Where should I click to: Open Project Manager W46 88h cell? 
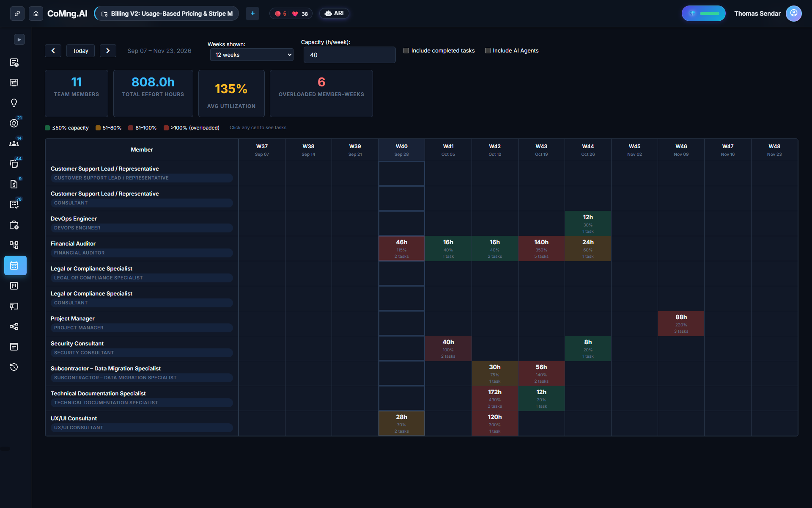click(681, 323)
